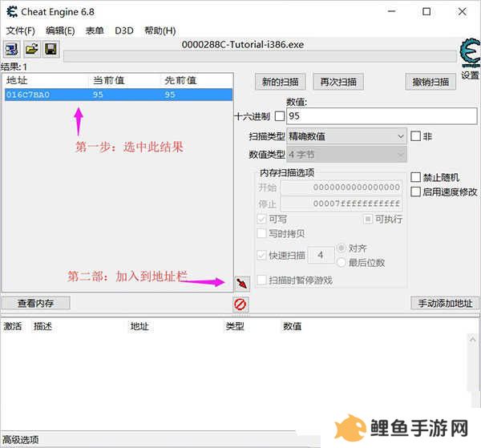Maximize the Cheat Engine window
The height and width of the screenshot is (448, 481).
[426, 12]
